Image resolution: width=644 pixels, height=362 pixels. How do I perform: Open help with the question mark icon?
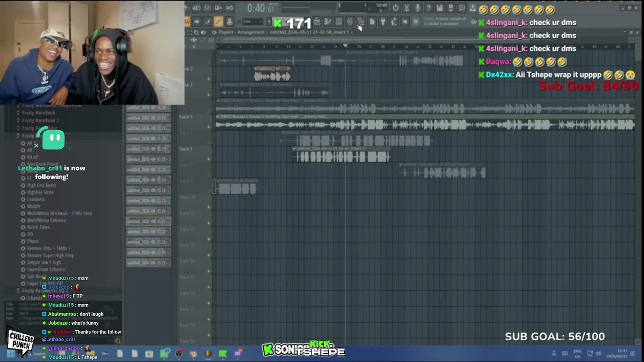(429, 8)
